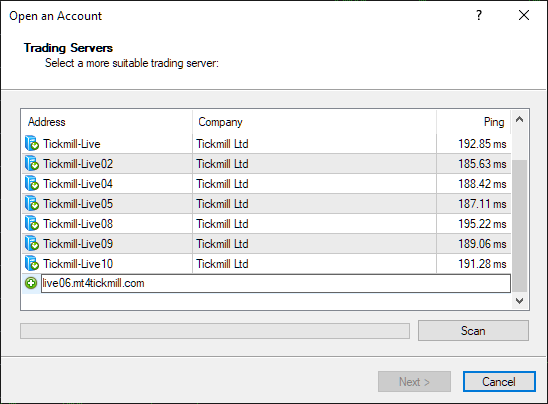Click the scroll down arrow

(520, 301)
